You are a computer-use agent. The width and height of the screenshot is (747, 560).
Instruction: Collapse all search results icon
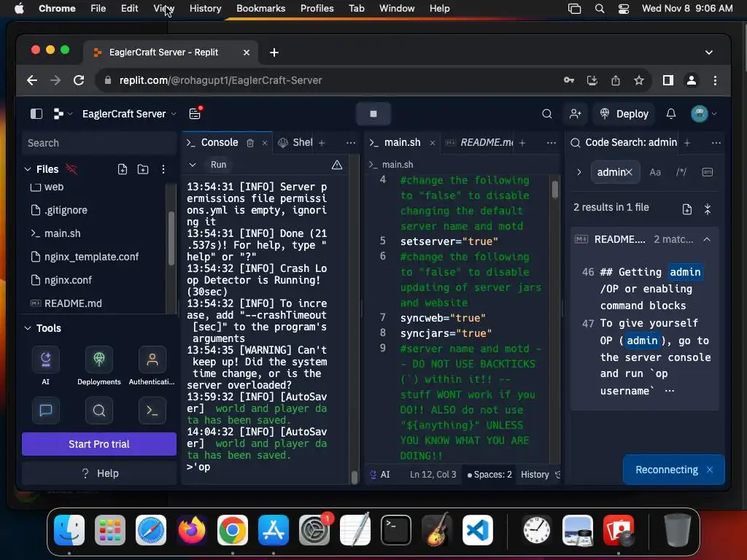click(708, 209)
